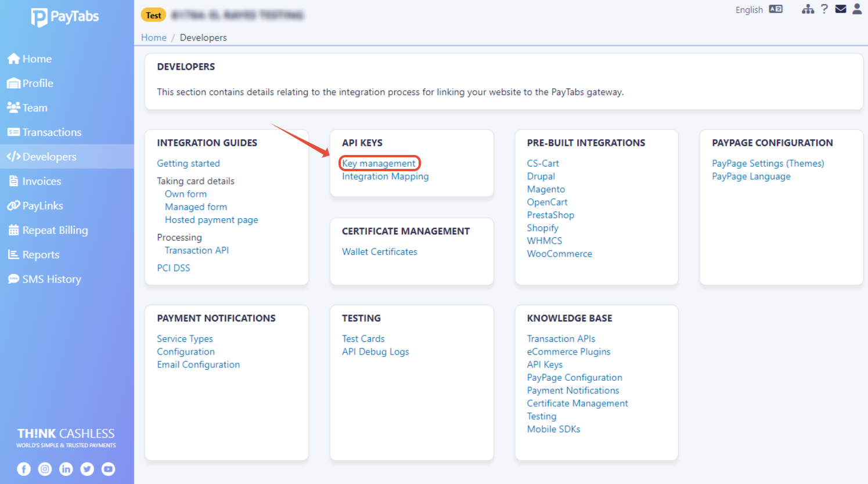Open the OpenCart integration
Viewport: 868px width, 484px height.
tap(548, 202)
